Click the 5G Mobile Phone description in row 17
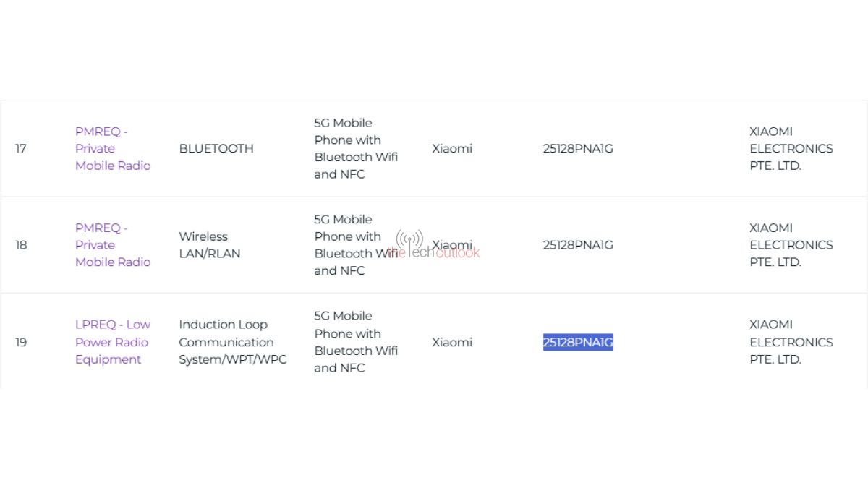The height and width of the screenshot is (488, 868). 356,148
